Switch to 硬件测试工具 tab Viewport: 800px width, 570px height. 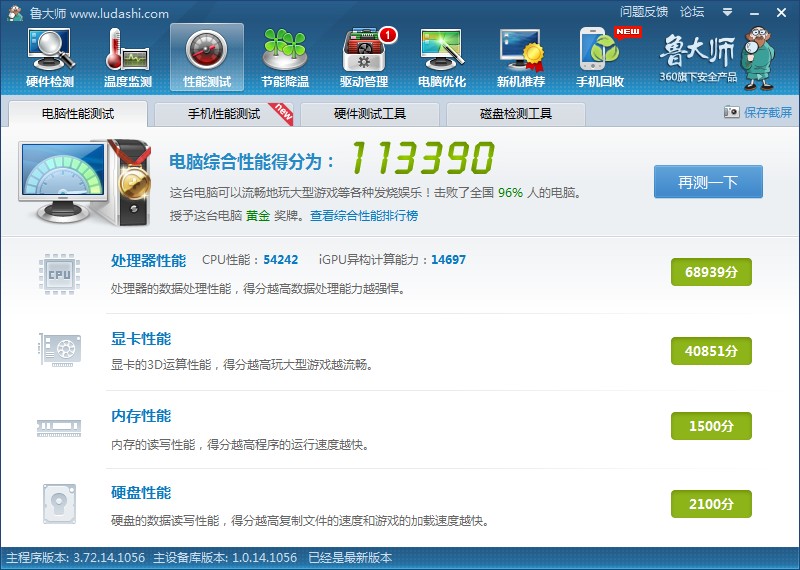(x=369, y=113)
